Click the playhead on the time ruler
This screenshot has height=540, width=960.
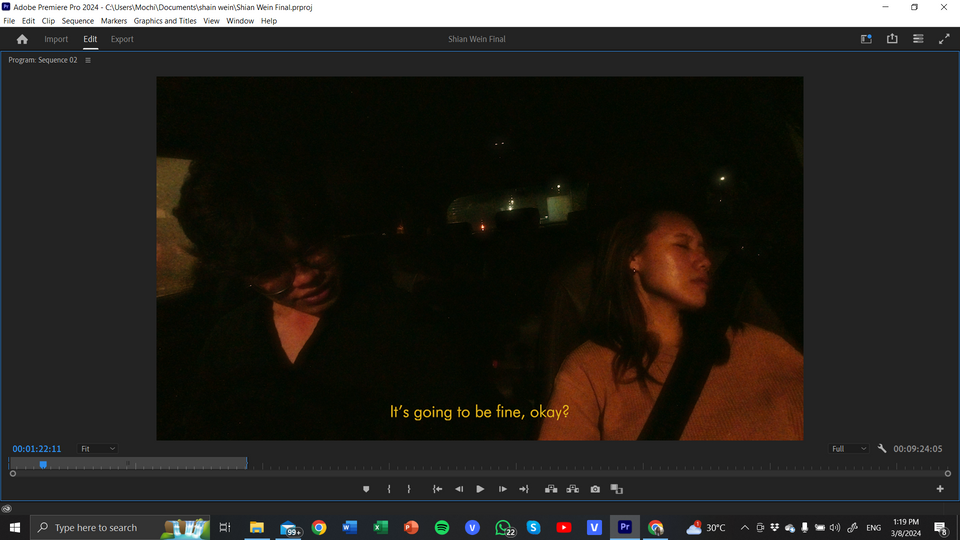(x=43, y=464)
